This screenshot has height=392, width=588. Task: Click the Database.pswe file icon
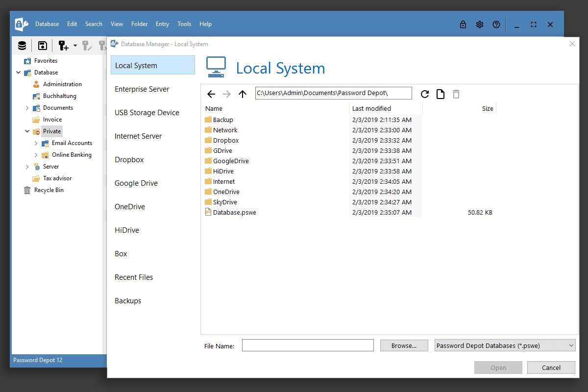tap(208, 212)
